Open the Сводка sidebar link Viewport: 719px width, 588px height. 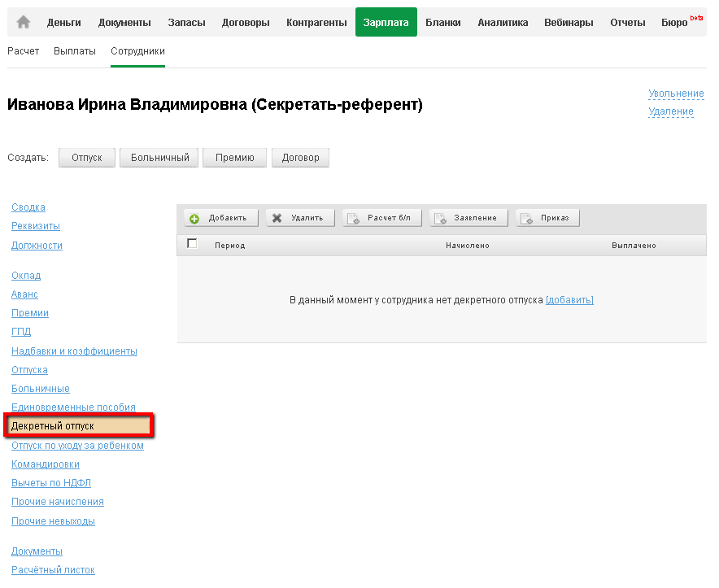(28, 207)
